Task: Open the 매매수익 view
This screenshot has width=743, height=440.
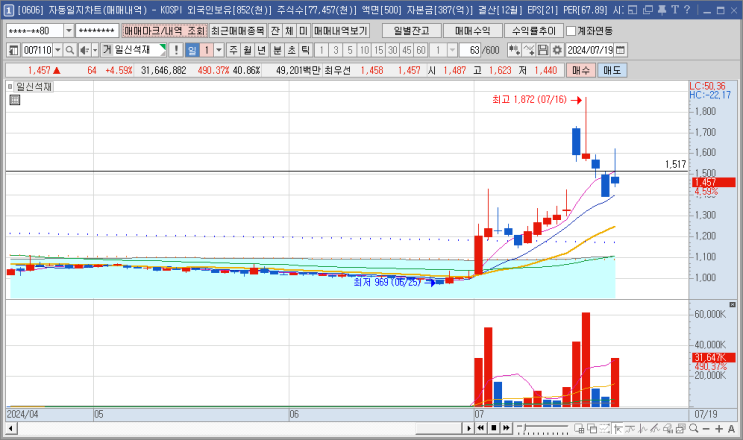Action: click(x=472, y=31)
